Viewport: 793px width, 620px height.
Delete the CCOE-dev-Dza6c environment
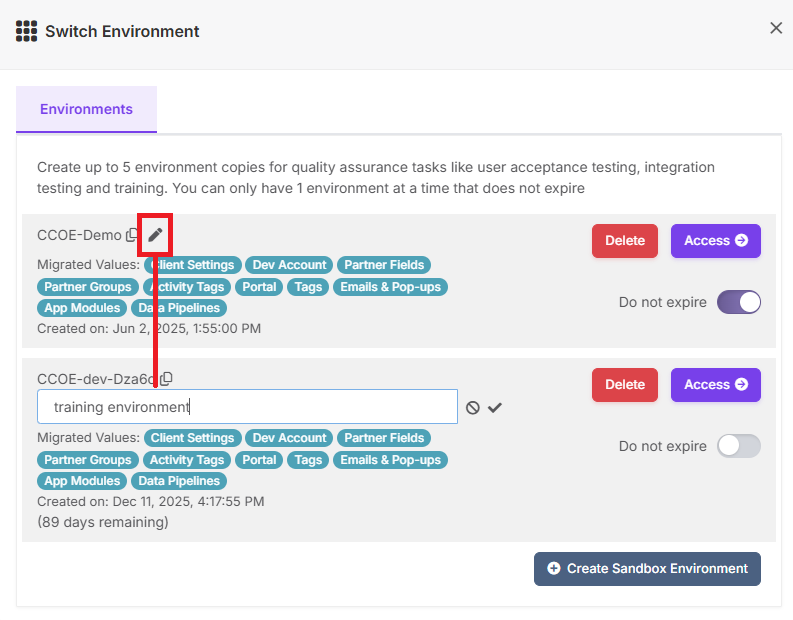(625, 385)
